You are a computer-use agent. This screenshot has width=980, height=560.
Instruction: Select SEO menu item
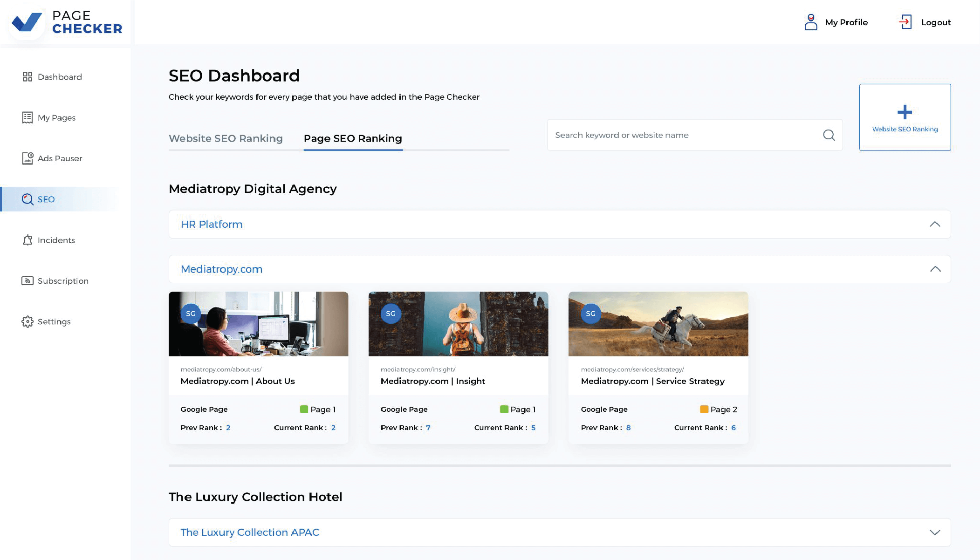(x=46, y=199)
